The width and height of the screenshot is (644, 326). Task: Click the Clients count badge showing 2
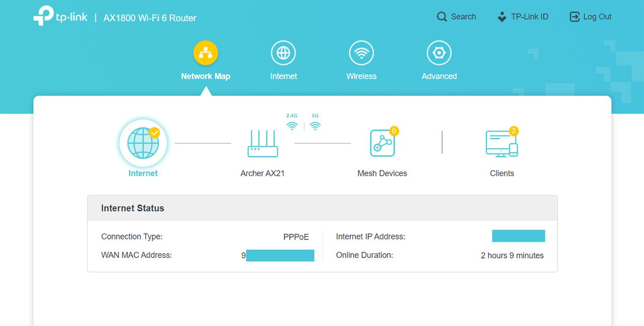coord(513,131)
